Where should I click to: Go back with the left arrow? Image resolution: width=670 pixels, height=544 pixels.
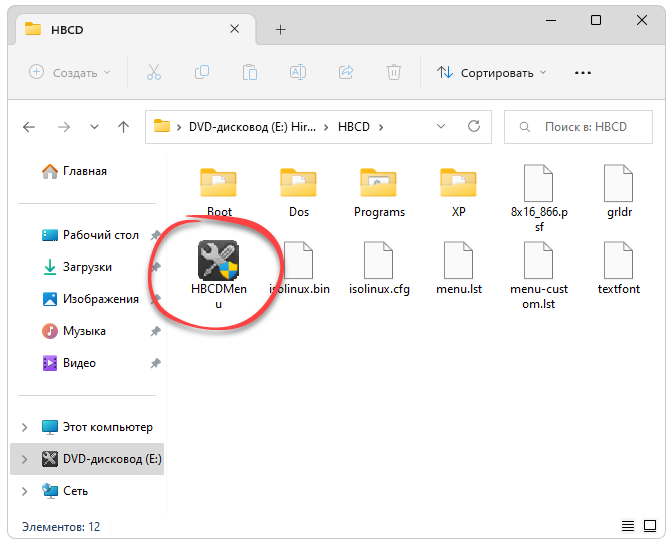click(29, 127)
